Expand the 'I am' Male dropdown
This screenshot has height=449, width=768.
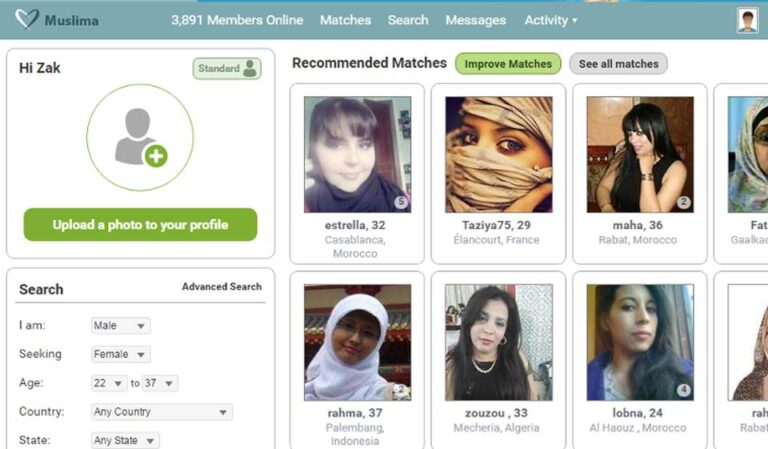120,326
